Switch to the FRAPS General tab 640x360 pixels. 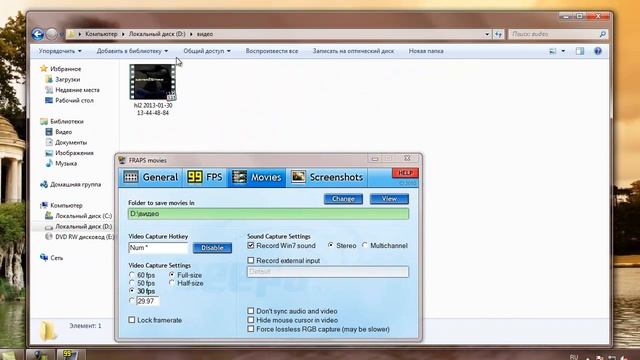point(151,177)
